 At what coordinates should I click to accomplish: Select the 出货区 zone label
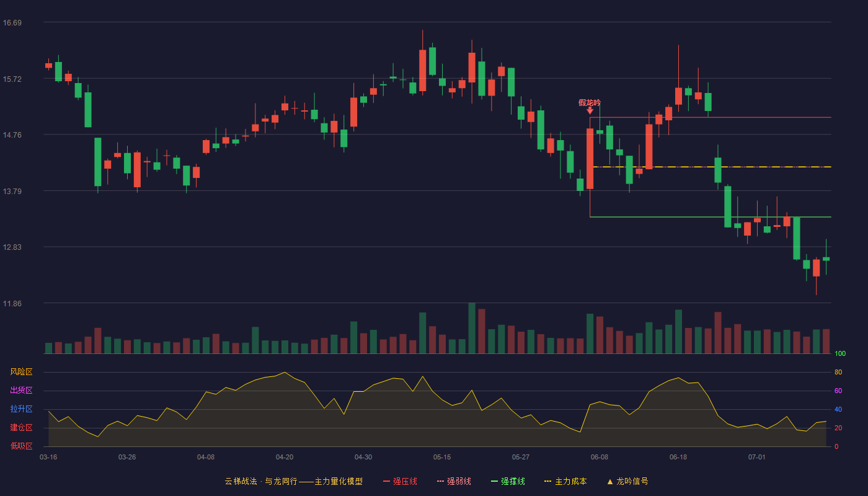21,391
